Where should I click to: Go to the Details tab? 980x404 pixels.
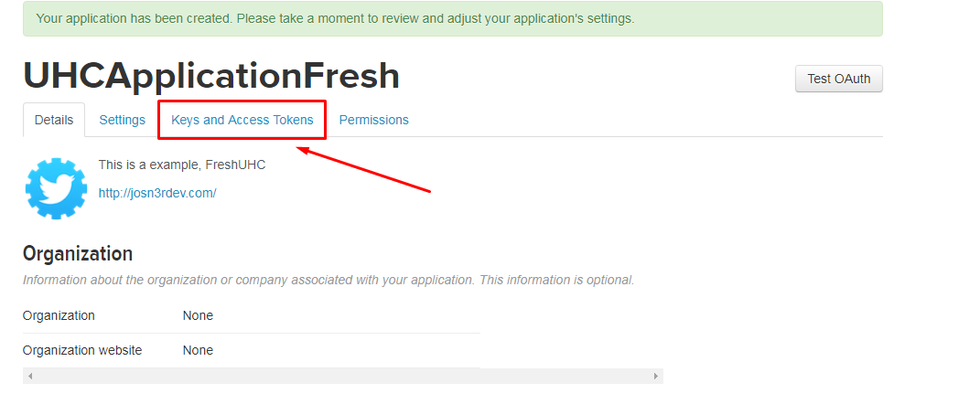(x=54, y=120)
